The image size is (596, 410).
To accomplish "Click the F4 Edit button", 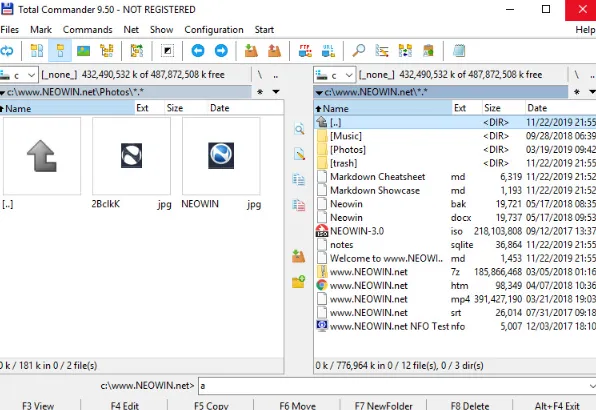I will [x=125, y=405].
